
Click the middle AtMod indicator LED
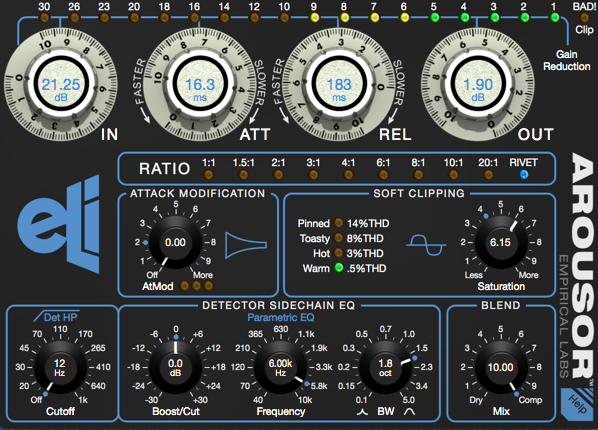click(x=196, y=286)
